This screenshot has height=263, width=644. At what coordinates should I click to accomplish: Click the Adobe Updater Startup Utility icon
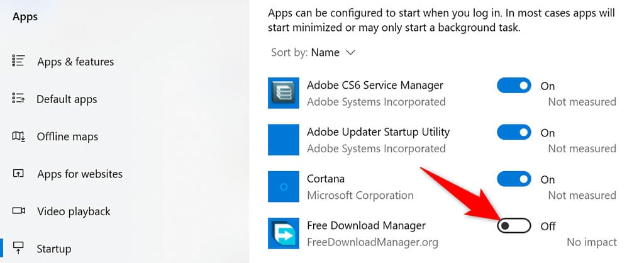pos(284,140)
